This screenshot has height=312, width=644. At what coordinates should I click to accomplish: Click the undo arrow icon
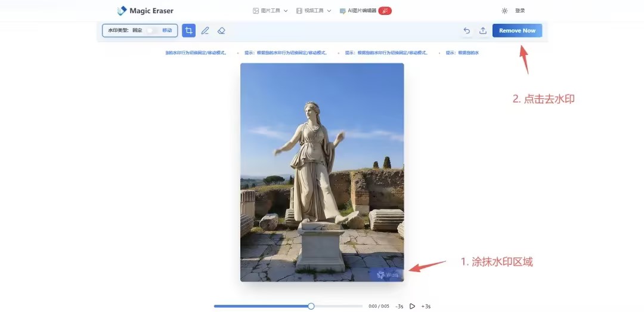467,31
